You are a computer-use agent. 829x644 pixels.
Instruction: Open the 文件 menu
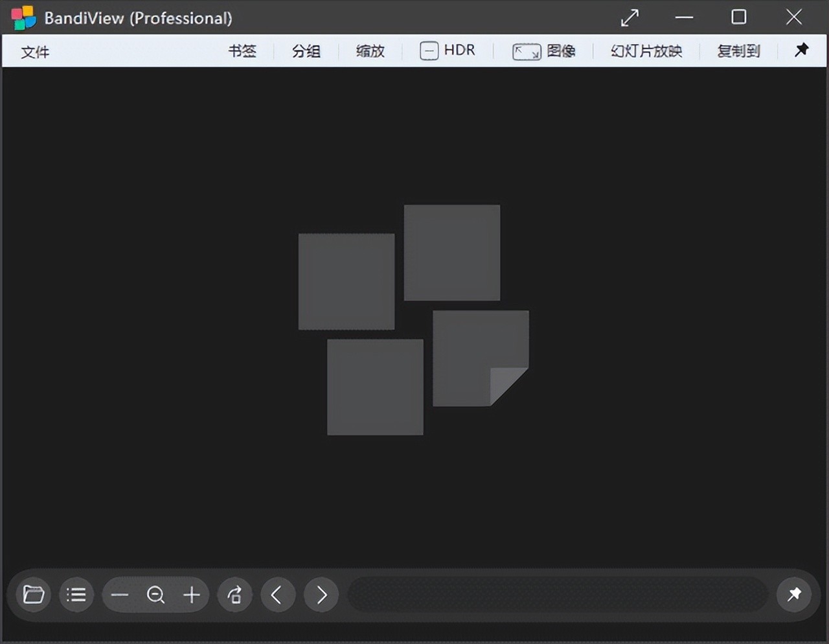click(35, 52)
